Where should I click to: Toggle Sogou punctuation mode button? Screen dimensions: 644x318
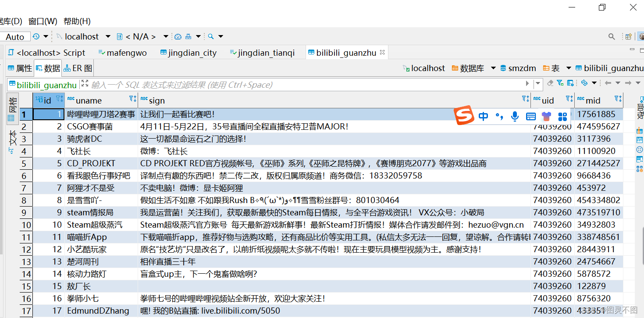point(499,116)
